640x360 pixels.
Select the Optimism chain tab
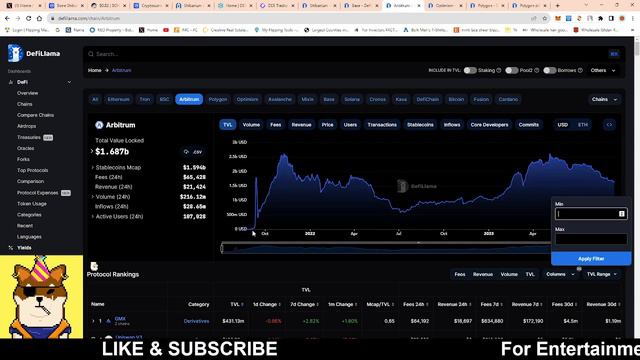[x=247, y=99]
